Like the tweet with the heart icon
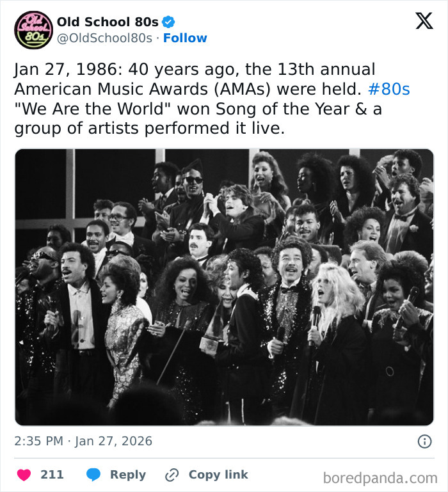Viewport: 448px width, 492px height. 24,475
